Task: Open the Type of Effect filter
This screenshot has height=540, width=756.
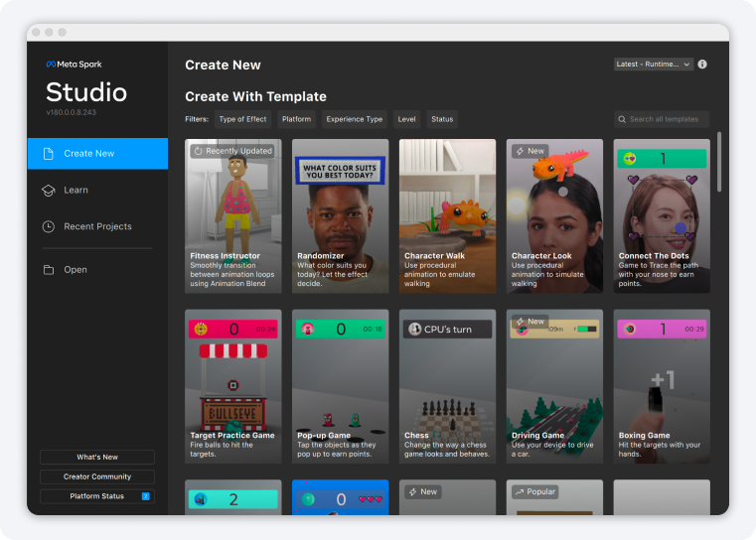Action: click(x=242, y=119)
